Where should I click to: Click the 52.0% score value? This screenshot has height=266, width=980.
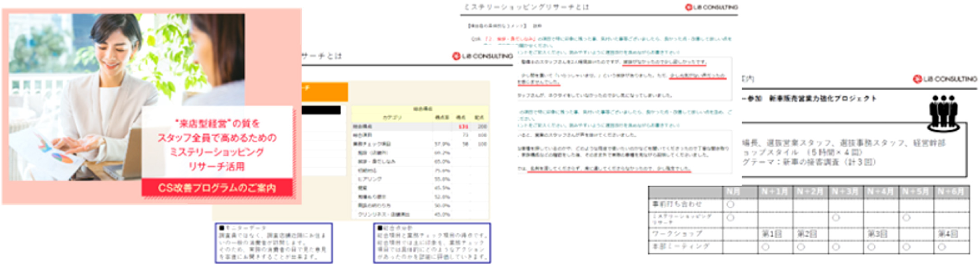point(442,197)
